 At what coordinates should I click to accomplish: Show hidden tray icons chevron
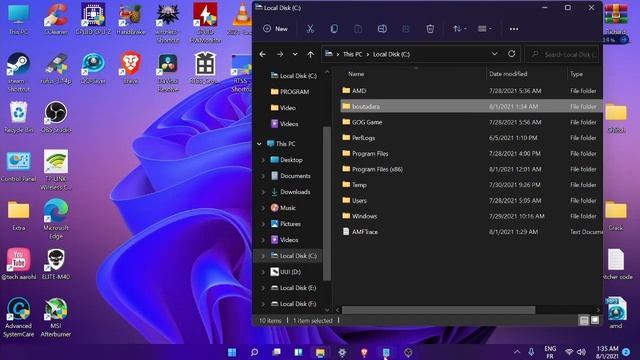pyautogui.click(x=517, y=352)
